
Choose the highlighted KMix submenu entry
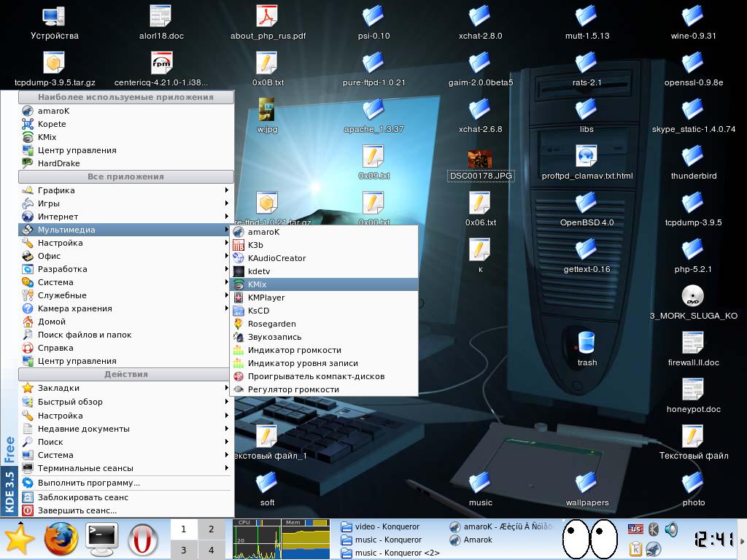click(324, 284)
